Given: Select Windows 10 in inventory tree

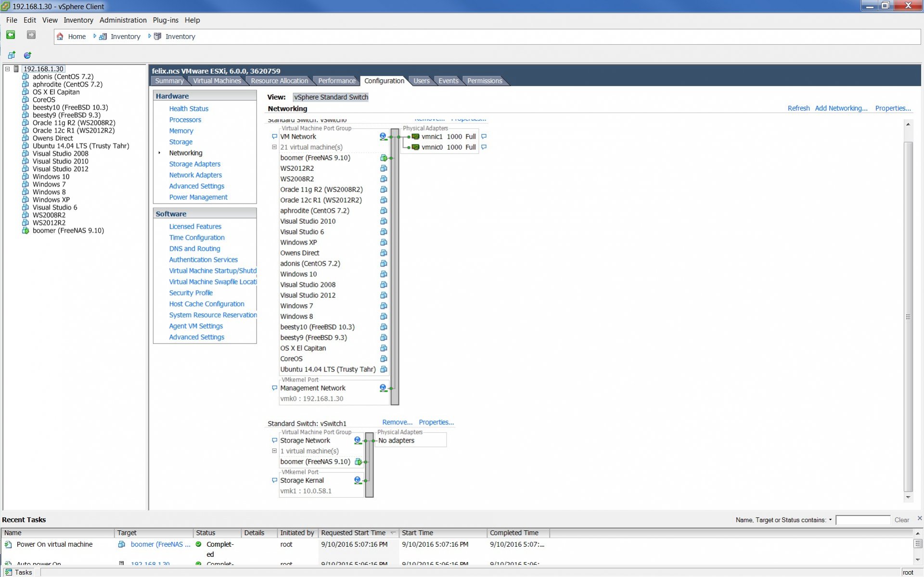Looking at the screenshot, I should [51, 177].
